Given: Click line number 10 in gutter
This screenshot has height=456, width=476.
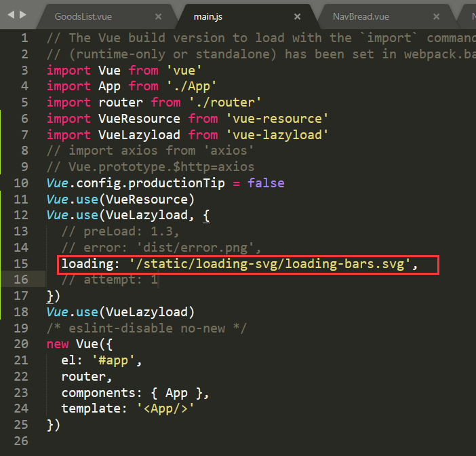Looking at the screenshot, I should (21, 183).
